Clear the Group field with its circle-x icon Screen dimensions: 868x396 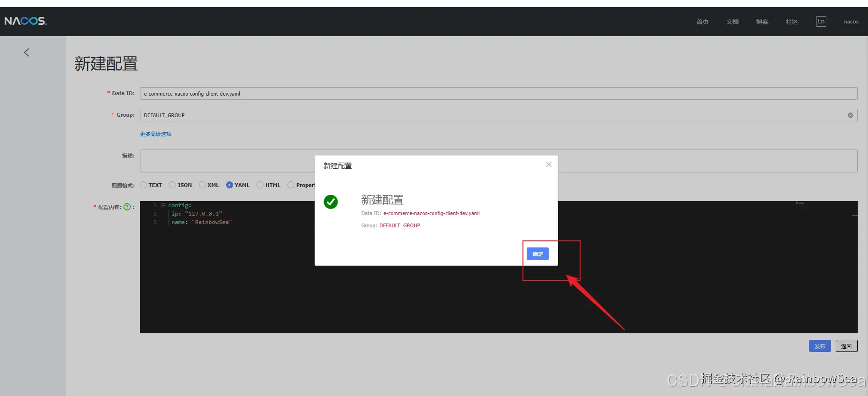[850, 115]
